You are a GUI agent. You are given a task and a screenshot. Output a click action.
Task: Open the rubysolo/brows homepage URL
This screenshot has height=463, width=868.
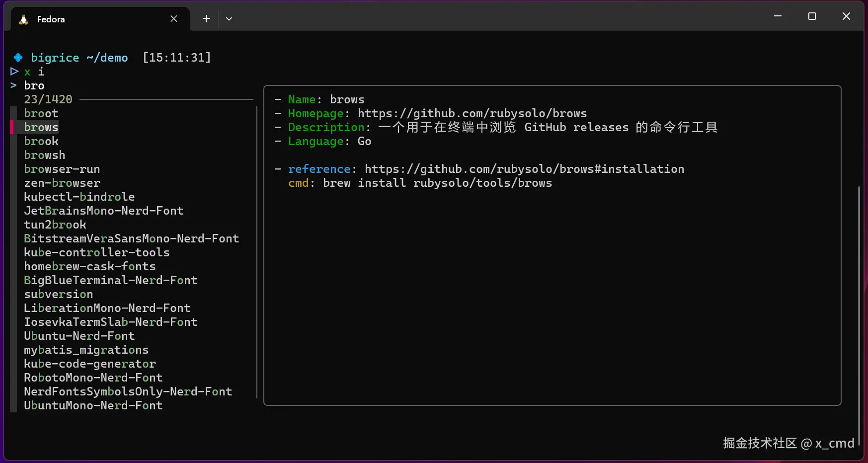(x=472, y=113)
